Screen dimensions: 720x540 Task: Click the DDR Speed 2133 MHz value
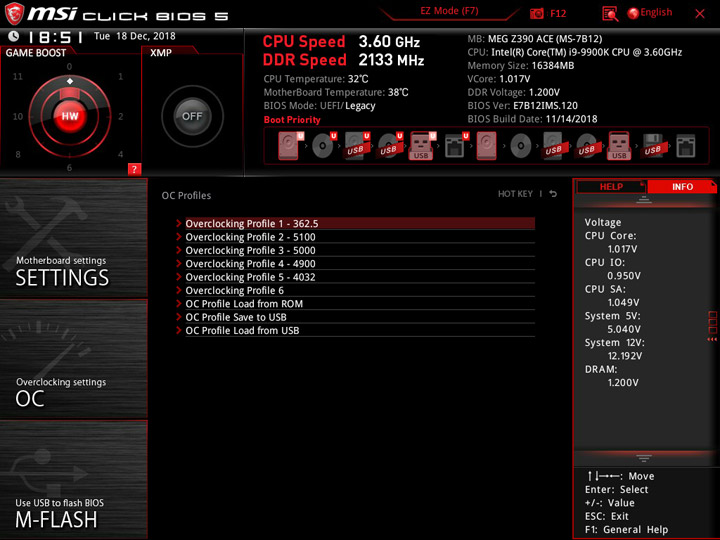tap(391, 60)
